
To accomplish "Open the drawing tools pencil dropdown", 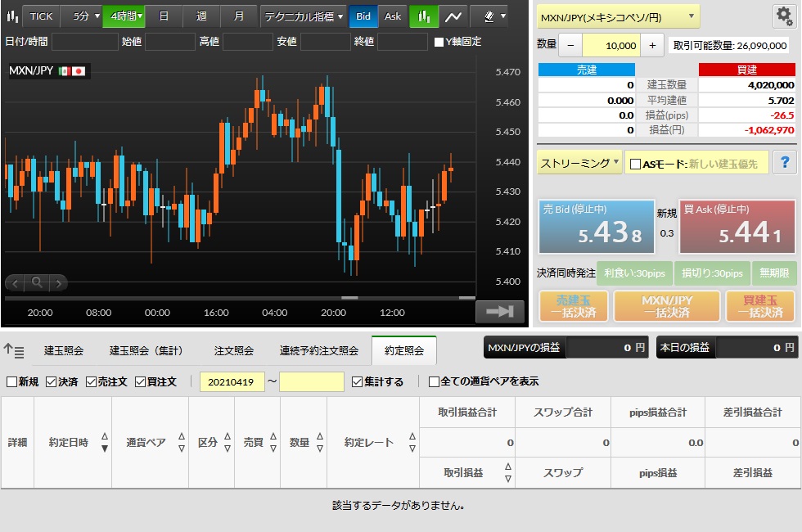I will [494, 16].
